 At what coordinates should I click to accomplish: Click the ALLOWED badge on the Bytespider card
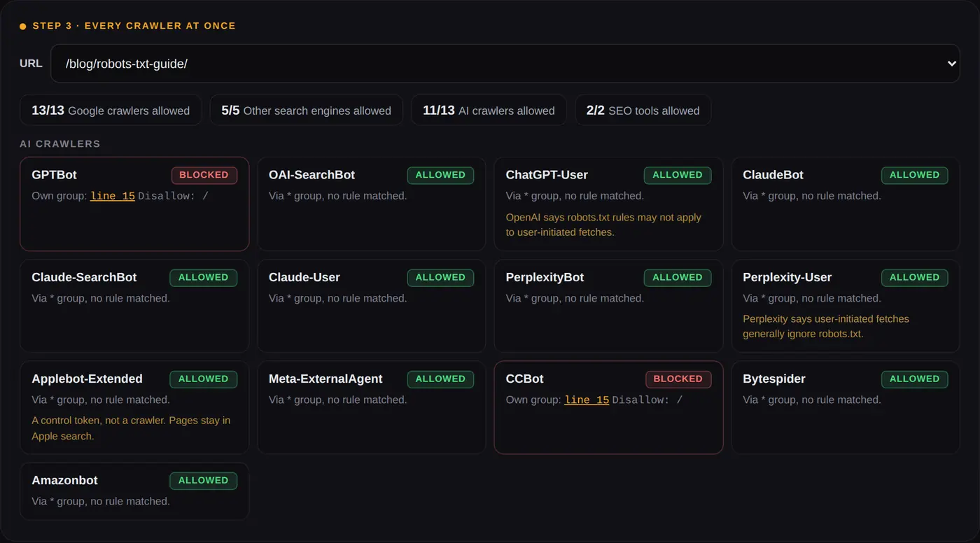pyautogui.click(x=914, y=379)
